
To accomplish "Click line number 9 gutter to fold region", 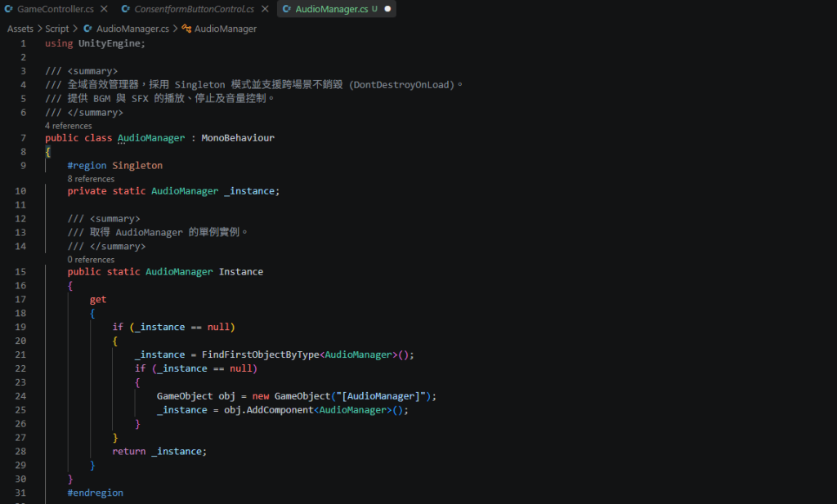I will click(23, 166).
